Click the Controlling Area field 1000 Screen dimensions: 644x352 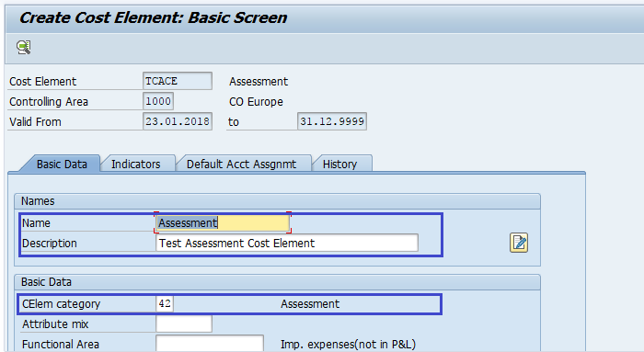click(158, 101)
